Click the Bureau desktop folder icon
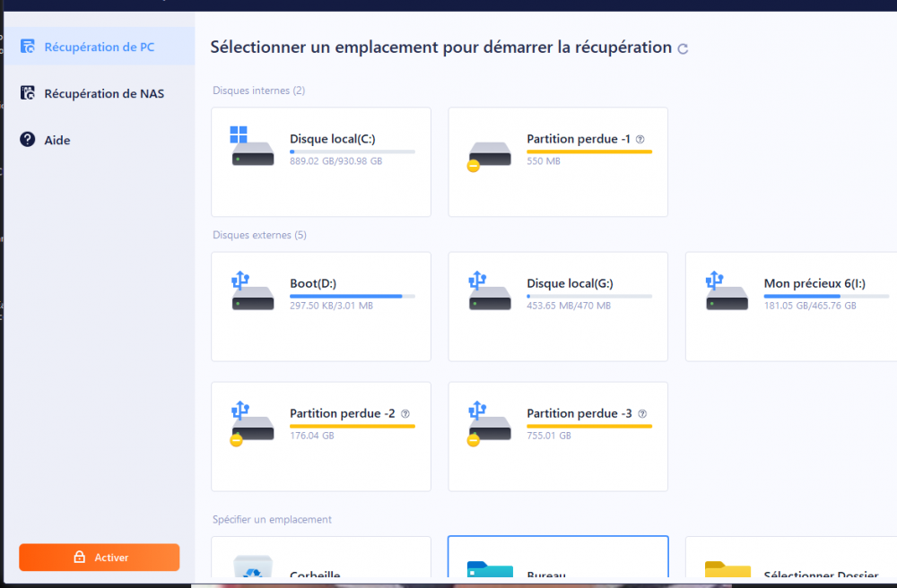Image resolution: width=897 pixels, height=588 pixels. coord(490,568)
